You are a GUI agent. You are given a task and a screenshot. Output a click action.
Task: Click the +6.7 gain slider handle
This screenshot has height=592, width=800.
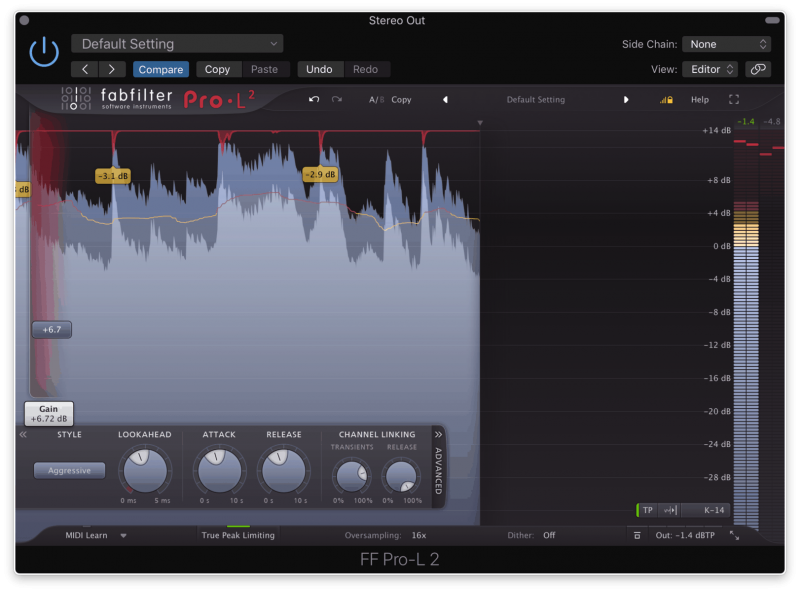pyautogui.click(x=52, y=330)
